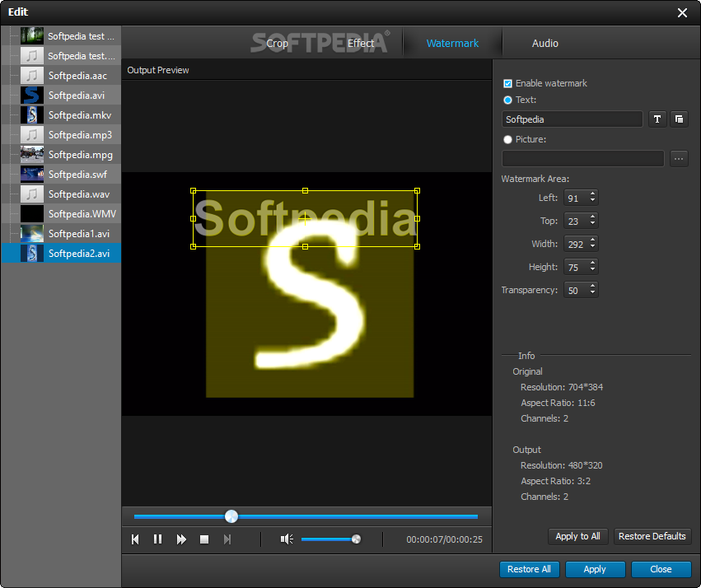Close the Edit window with X
Screen dimensions: 701x588
[682, 12]
